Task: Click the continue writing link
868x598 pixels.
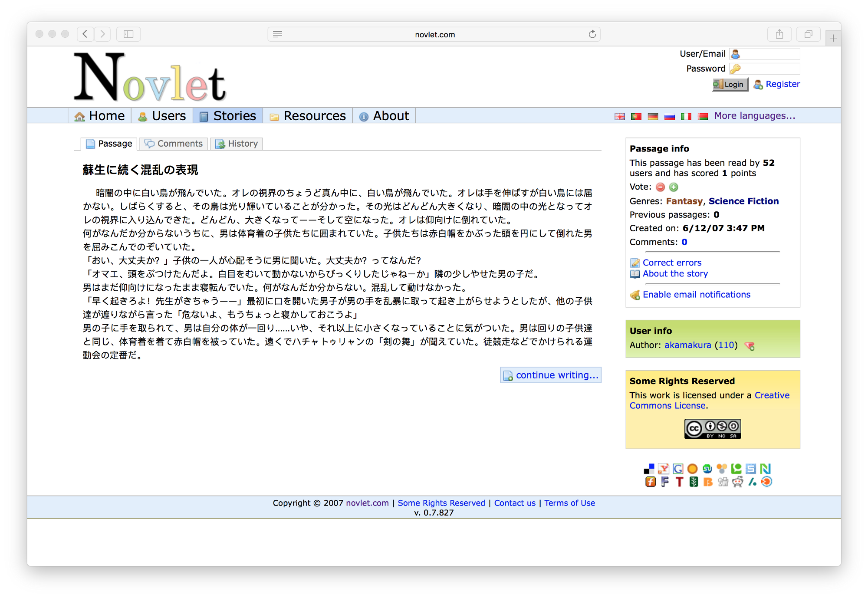Action: 551,375
